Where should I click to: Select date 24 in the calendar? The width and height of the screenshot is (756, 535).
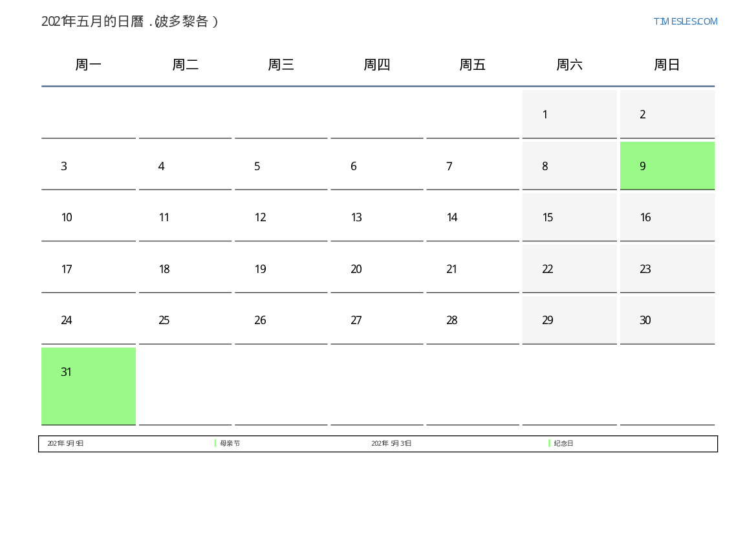tap(88, 320)
